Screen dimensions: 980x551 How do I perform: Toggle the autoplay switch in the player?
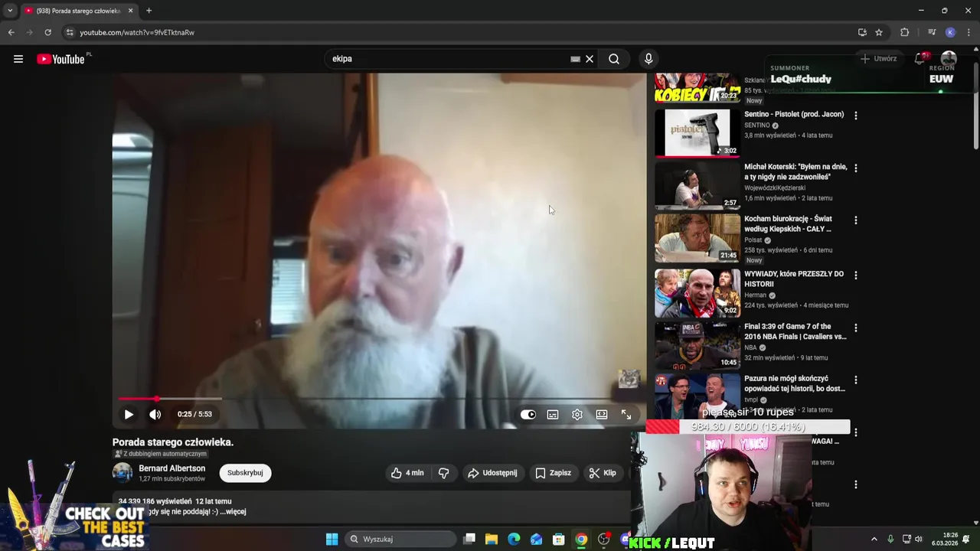click(x=528, y=414)
